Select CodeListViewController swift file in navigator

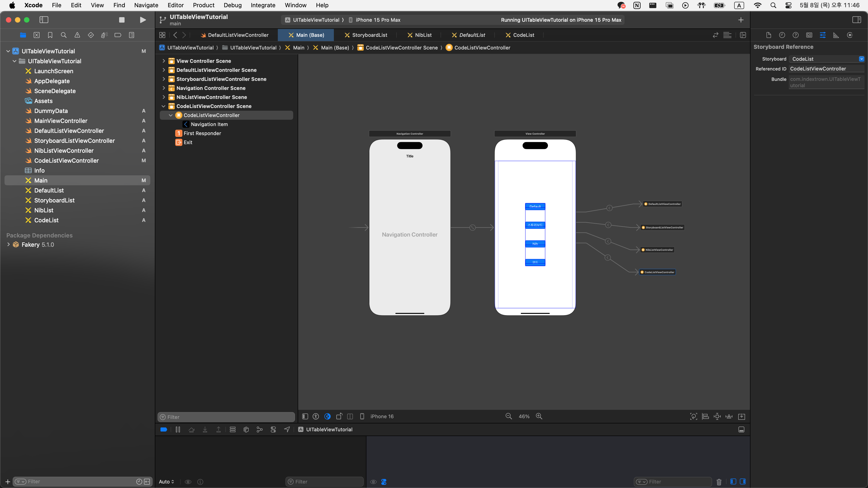[66, 161]
